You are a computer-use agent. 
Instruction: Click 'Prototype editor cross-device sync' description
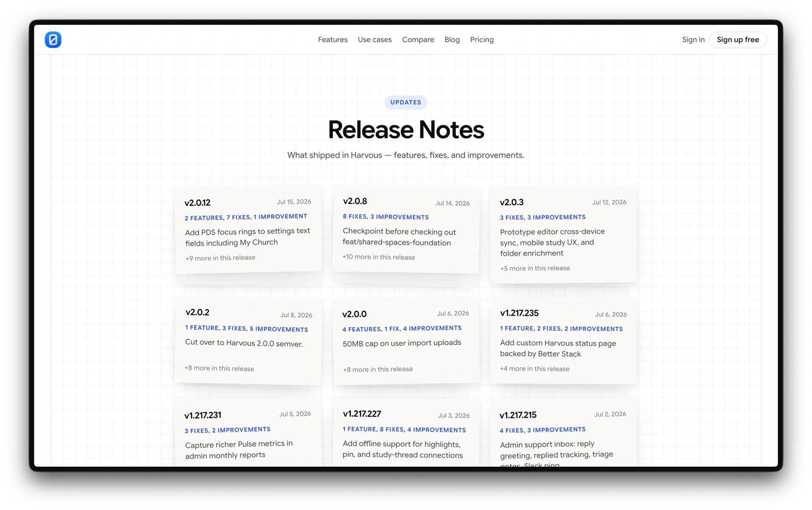point(552,242)
